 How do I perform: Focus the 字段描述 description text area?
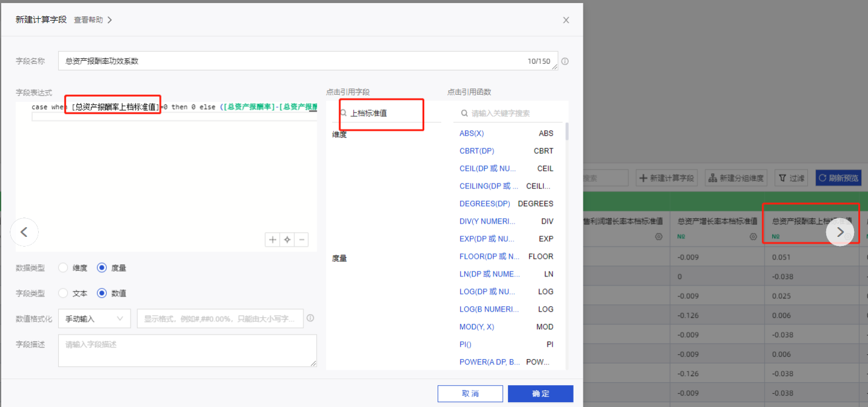coord(187,351)
